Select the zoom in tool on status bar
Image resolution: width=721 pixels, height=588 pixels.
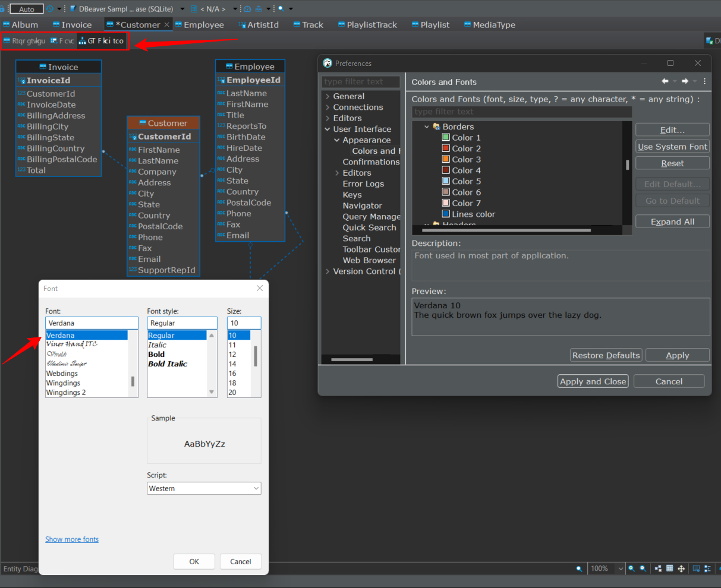click(631, 568)
